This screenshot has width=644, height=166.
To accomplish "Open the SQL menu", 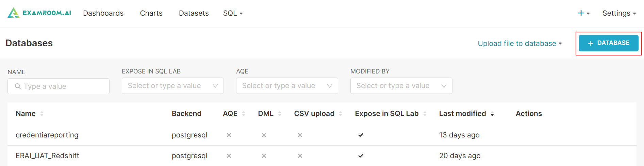I will (233, 13).
